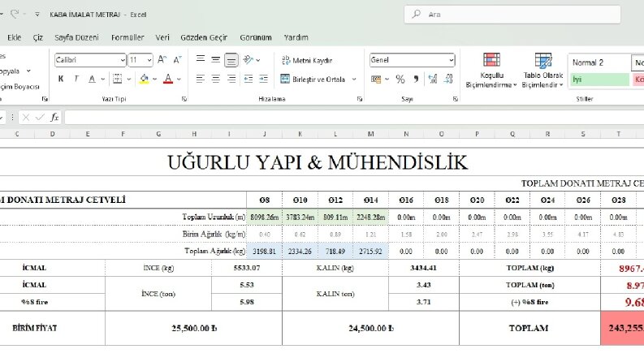The height and width of the screenshot is (362, 644).
Task: Toggle underline (A) formatting
Action: pyautogui.click(x=92, y=79)
